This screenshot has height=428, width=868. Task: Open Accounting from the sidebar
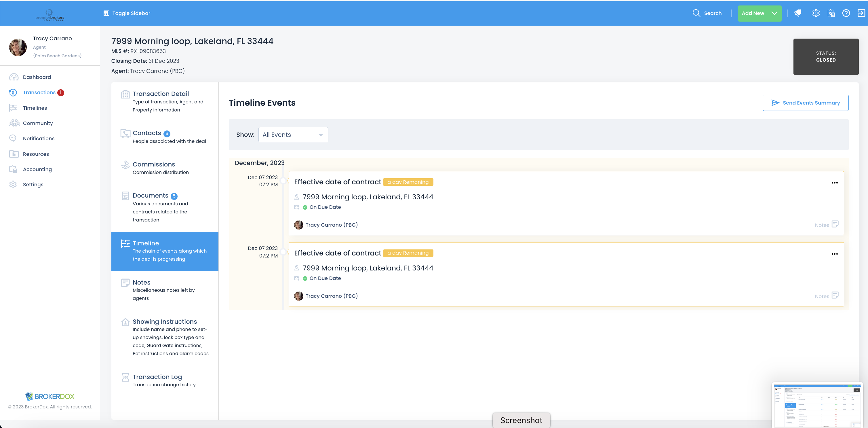(x=37, y=169)
